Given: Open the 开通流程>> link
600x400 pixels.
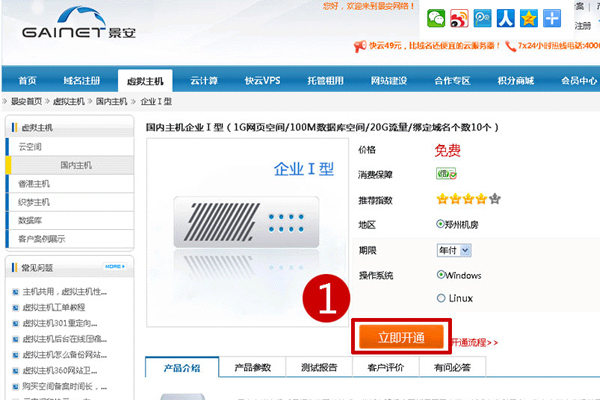Looking at the screenshot, I should pyautogui.click(x=474, y=342).
